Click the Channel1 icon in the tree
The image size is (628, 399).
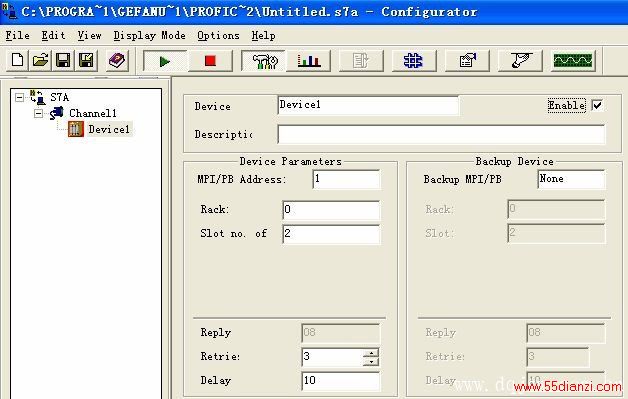[56, 113]
